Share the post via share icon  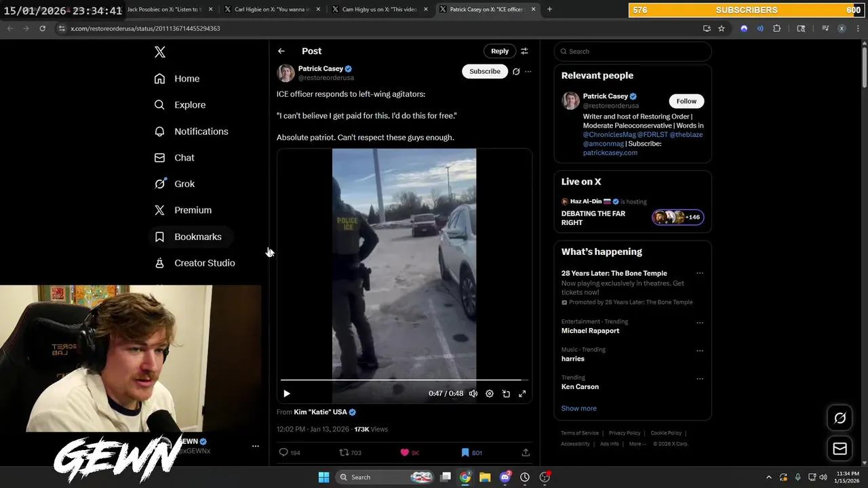click(526, 453)
